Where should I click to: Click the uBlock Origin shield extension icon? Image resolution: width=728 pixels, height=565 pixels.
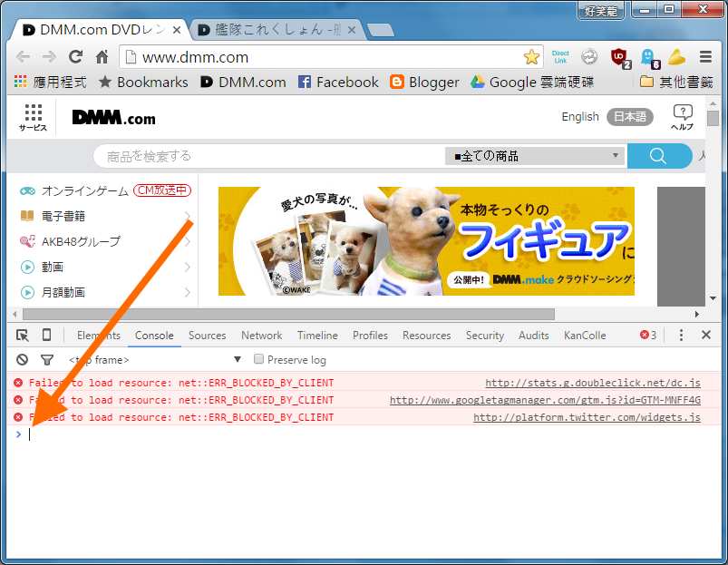(x=620, y=57)
